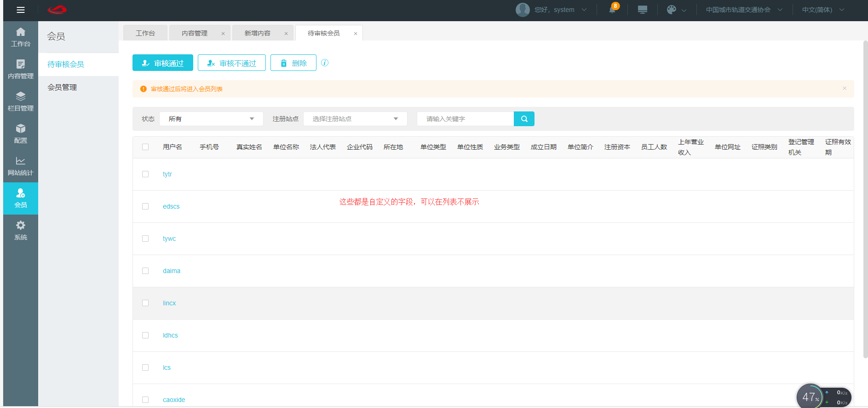The image size is (868, 408).
Task: Go to 栏目管理 in the sidebar
Action: [21, 101]
